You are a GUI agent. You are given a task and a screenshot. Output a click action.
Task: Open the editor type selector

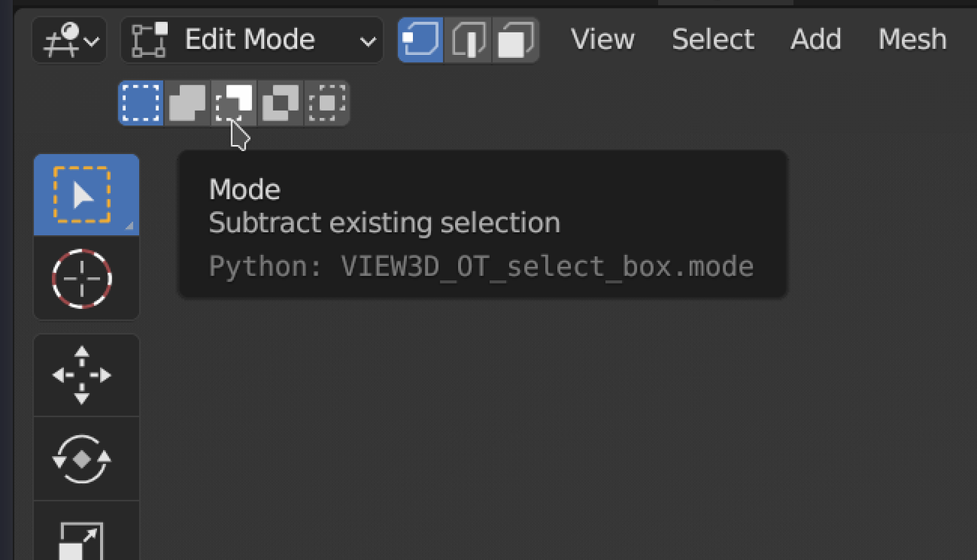point(69,39)
